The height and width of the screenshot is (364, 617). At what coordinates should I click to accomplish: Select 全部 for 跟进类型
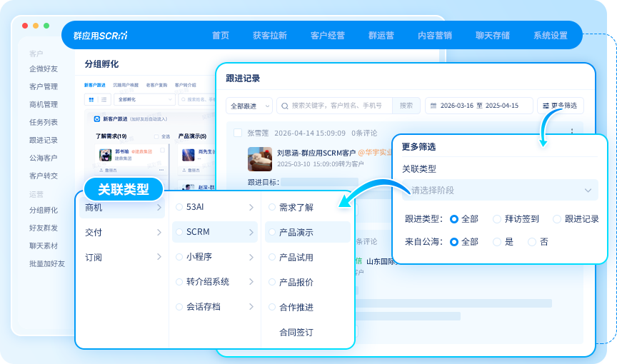(454, 219)
